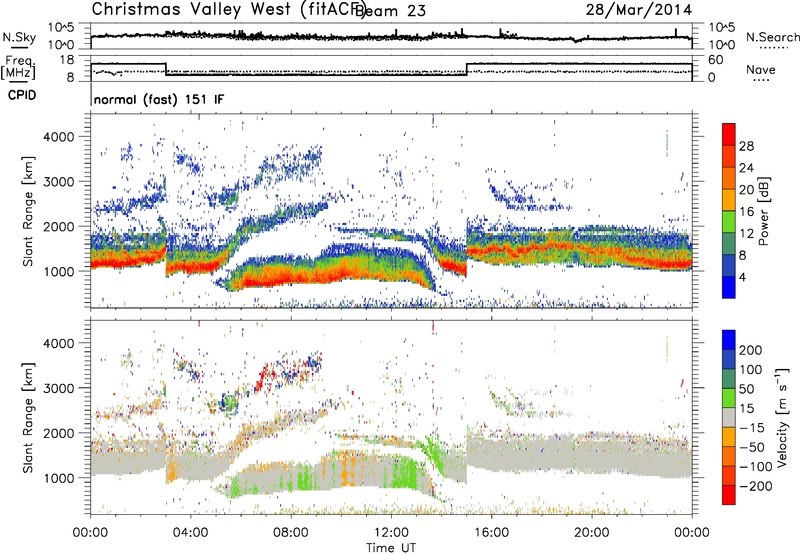Click the '3000' tick of the velocity panel
The height and width of the screenshot is (554, 800).
(58, 388)
